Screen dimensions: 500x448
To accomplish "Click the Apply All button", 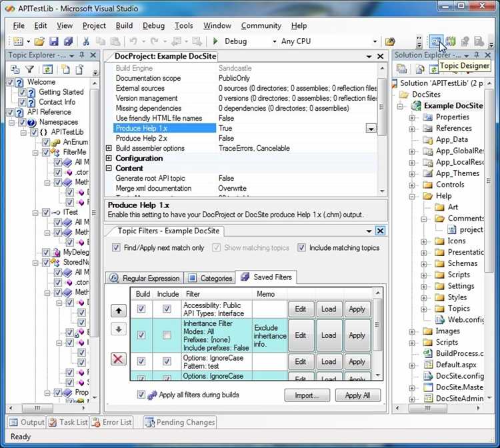I will [x=358, y=395].
